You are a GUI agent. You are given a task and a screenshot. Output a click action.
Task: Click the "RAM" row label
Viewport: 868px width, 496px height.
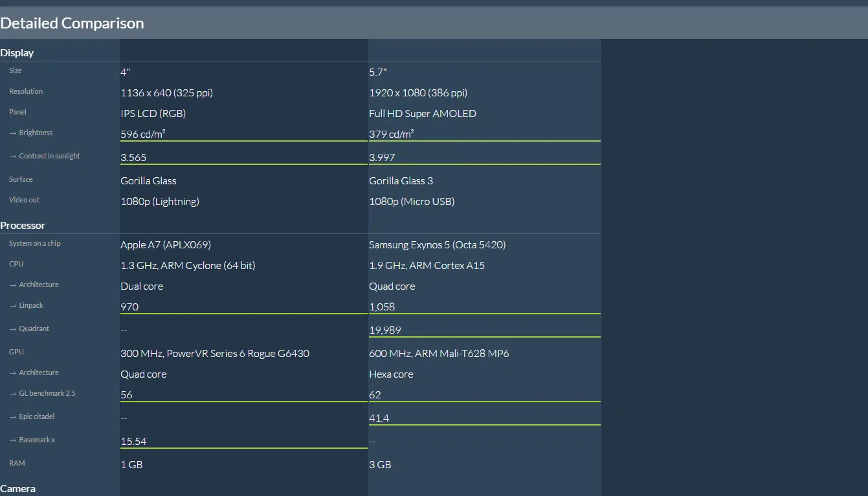click(16, 463)
